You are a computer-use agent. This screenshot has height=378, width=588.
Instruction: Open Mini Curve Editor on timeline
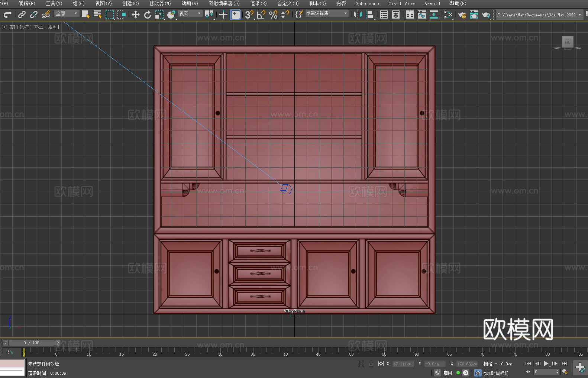click(10, 352)
